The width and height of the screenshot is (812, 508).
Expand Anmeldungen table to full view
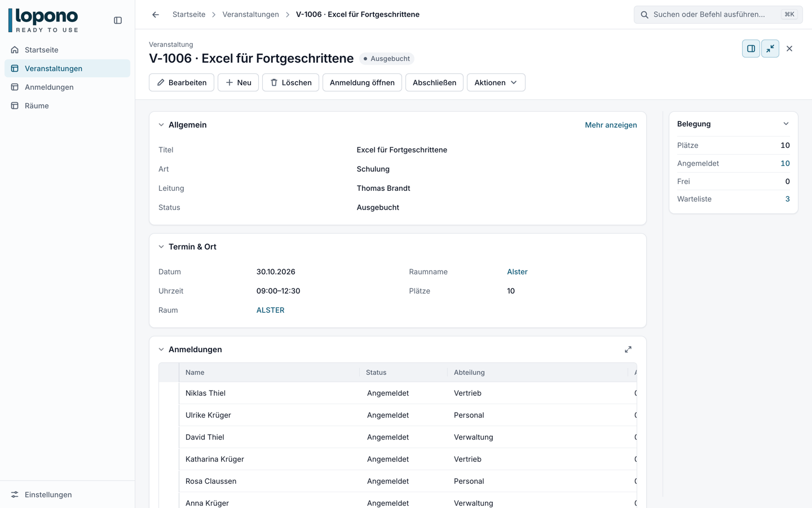pos(628,349)
